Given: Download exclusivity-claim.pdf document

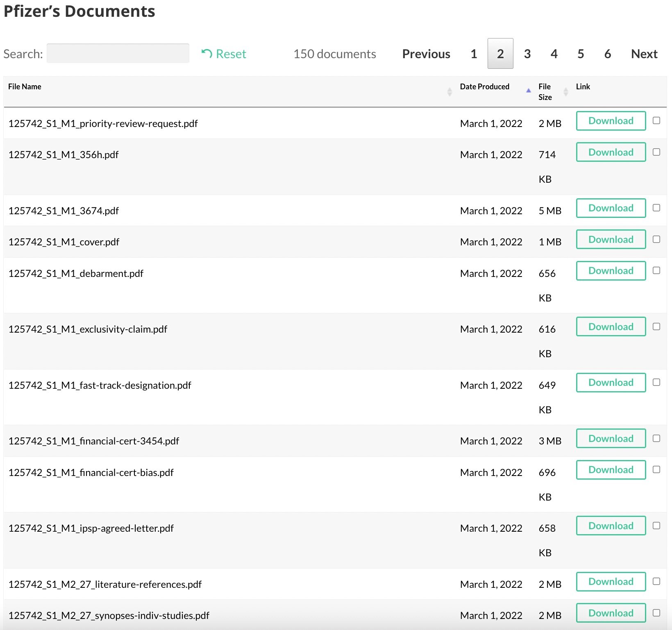Looking at the screenshot, I should pyautogui.click(x=611, y=326).
